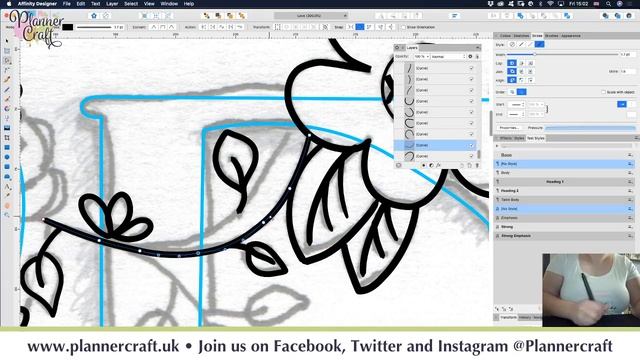Toggle visibility of the topmost Curve layer
This screenshot has width=640, height=360.
[471, 68]
